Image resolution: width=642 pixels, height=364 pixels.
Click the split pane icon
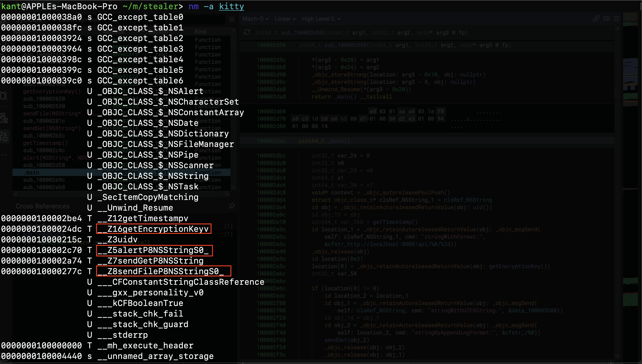(607, 18)
